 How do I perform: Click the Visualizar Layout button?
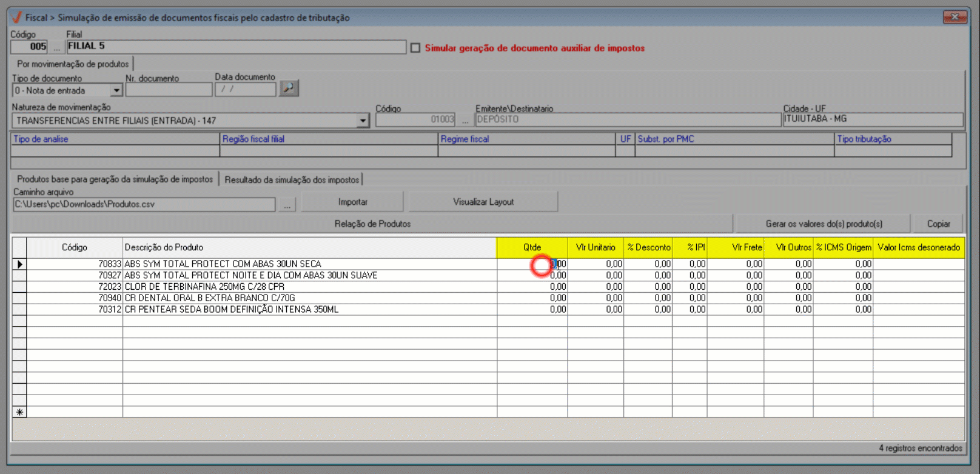coord(483,202)
